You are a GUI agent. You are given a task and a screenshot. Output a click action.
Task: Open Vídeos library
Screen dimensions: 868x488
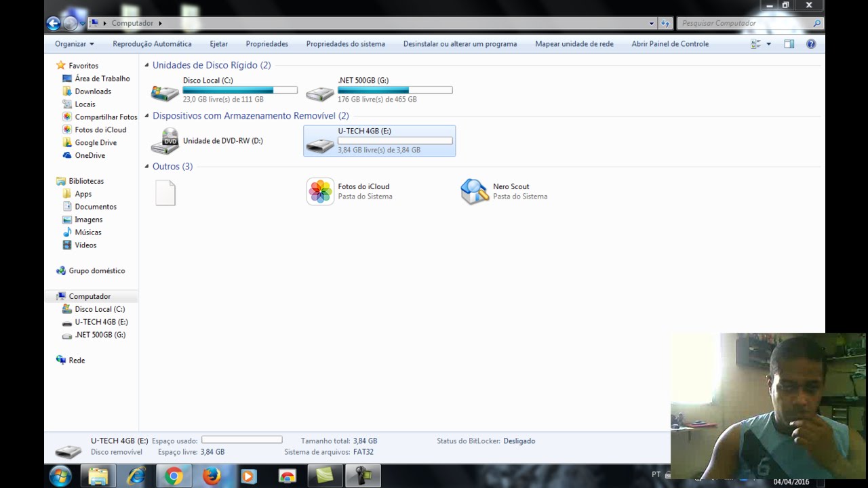tap(85, 245)
